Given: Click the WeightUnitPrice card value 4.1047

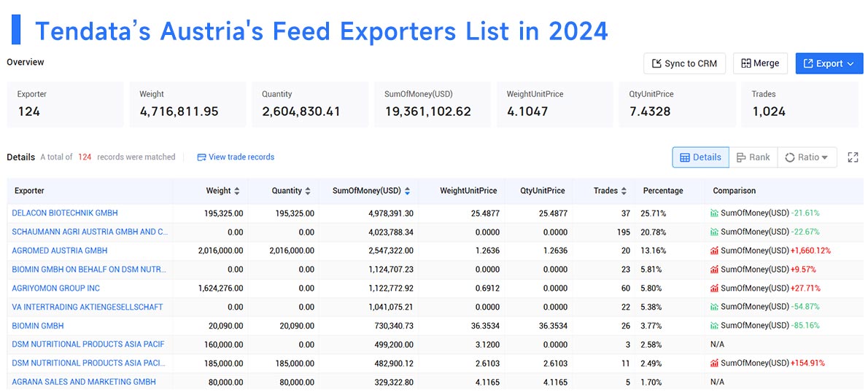Looking at the screenshot, I should (x=527, y=111).
